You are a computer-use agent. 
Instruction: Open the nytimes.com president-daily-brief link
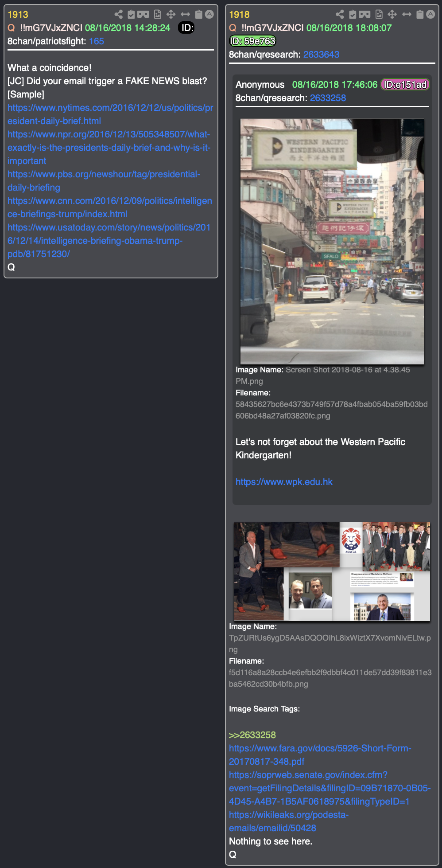(110, 114)
